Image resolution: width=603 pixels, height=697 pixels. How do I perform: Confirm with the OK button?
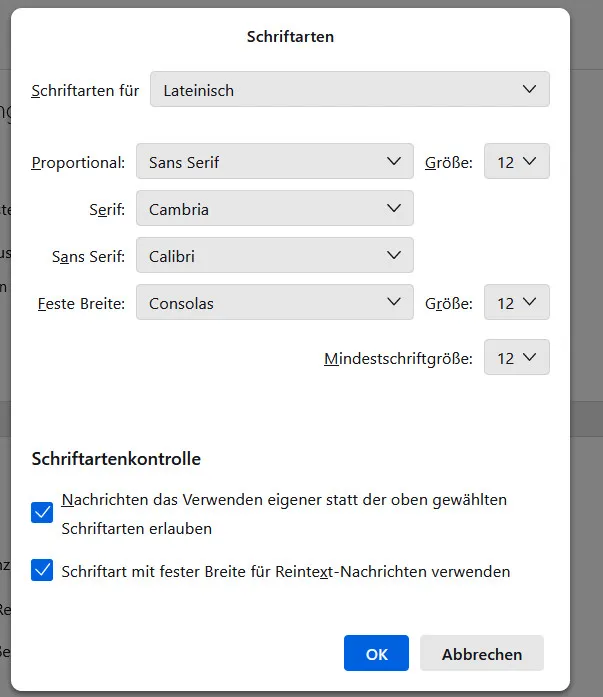pos(376,653)
